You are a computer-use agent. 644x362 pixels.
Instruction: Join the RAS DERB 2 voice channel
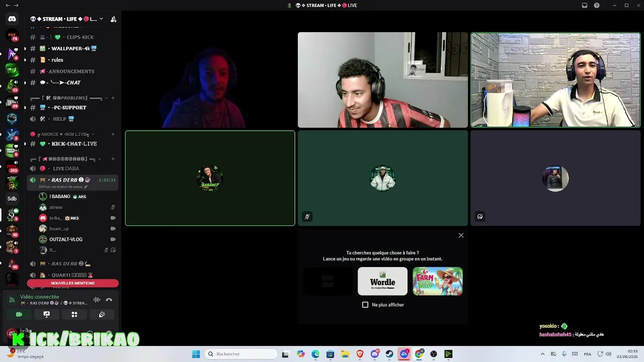(x=72, y=263)
